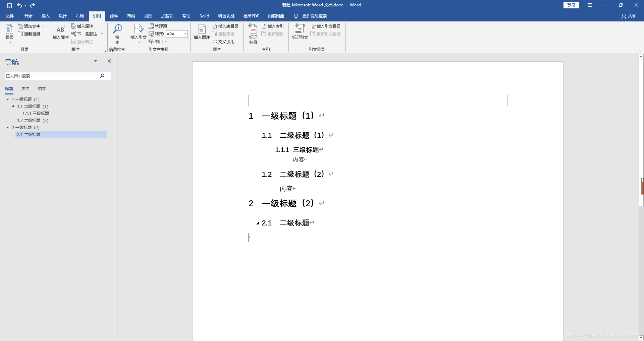The height and width of the screenshot is (341, 644).
Task: Open the 百度网盘 ribbon tab
Action: pyautogui.click(x=276, y=16)
